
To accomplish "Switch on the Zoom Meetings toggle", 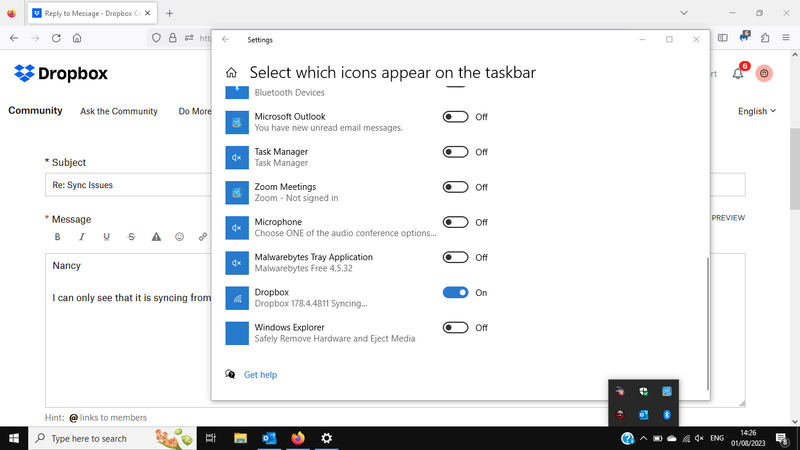I will 455,187.
